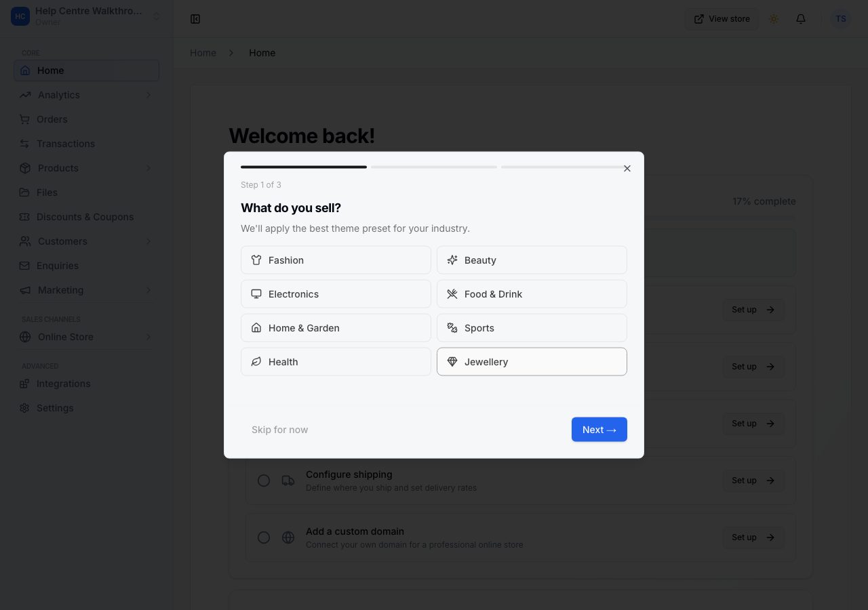Click the Files folder icon

point(24,192)
